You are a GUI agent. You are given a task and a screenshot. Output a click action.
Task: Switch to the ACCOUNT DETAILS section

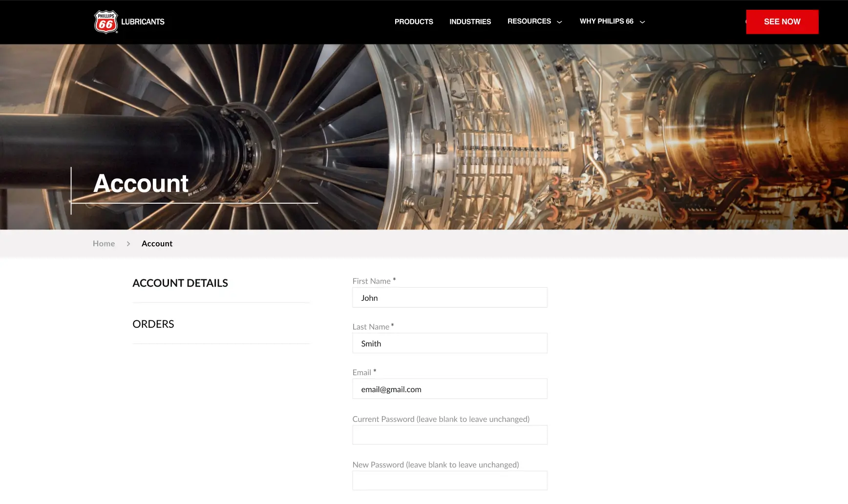click(180, 283)
